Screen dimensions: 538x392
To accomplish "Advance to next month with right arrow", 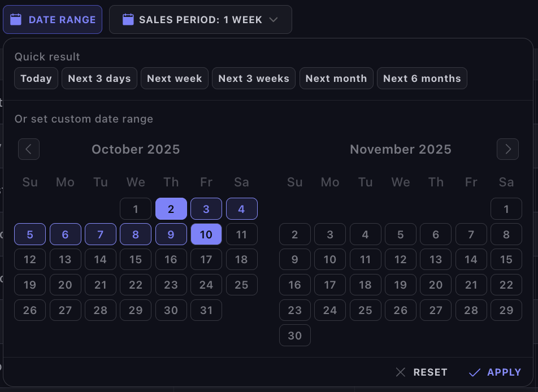I will coord(507,149).
